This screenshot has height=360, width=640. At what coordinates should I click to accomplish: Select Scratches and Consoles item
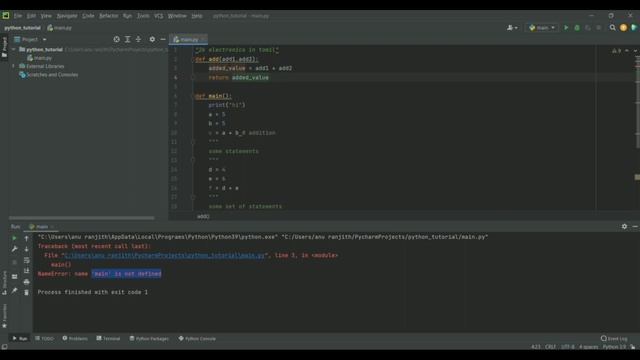(49, 75)
